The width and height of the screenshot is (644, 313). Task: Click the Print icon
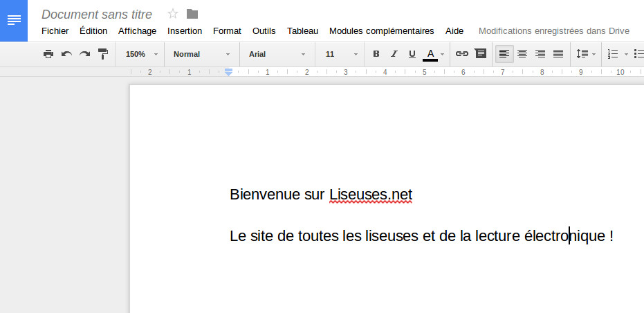pos(48,54)
